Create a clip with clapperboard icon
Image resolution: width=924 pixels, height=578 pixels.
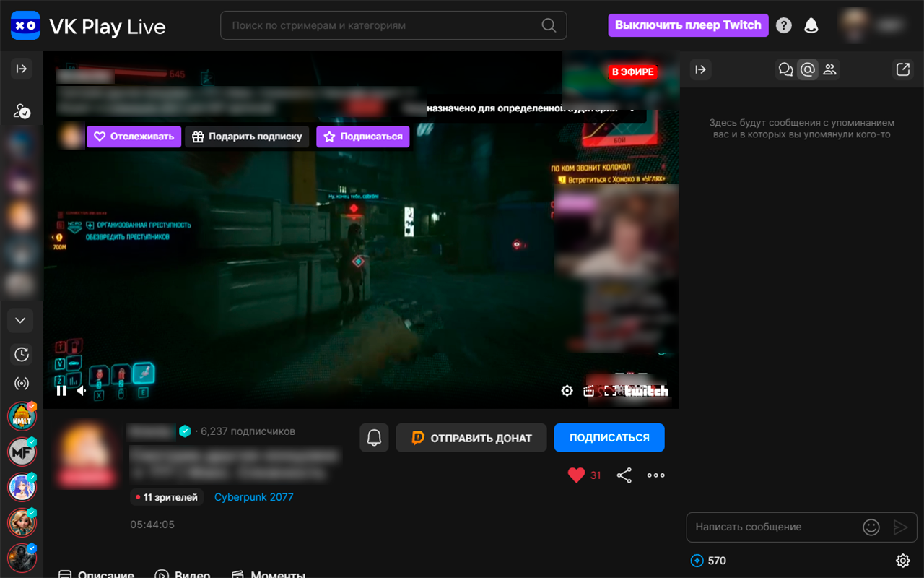click(x=588, y=391)
